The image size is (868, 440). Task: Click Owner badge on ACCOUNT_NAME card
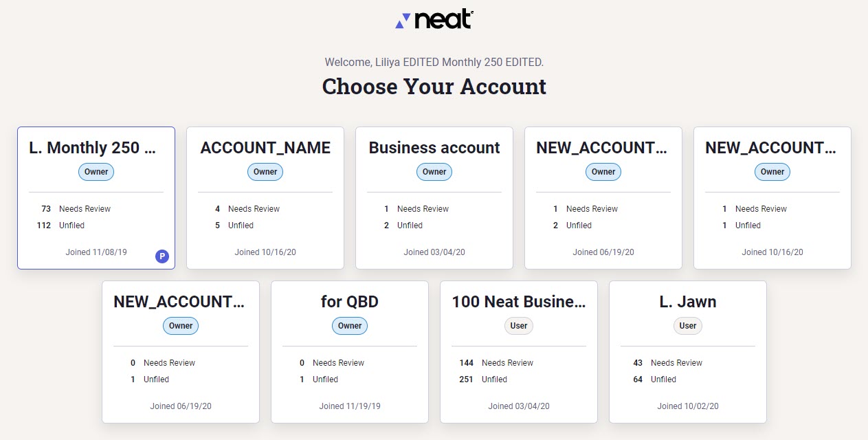tap(265, 172)
